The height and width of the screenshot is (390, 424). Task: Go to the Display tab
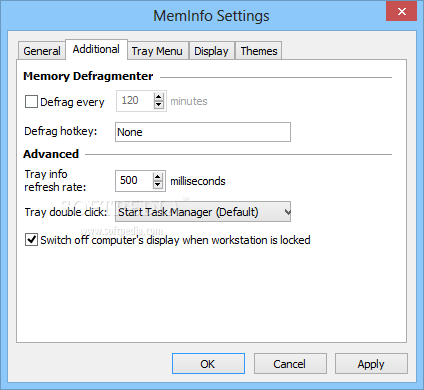[x=211, y=51]
